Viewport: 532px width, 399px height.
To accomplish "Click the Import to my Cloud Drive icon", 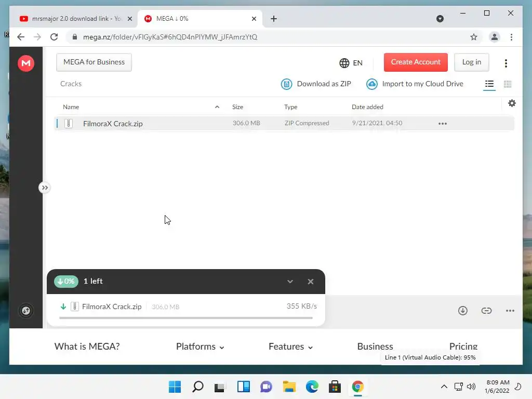I will click(372, 84).
